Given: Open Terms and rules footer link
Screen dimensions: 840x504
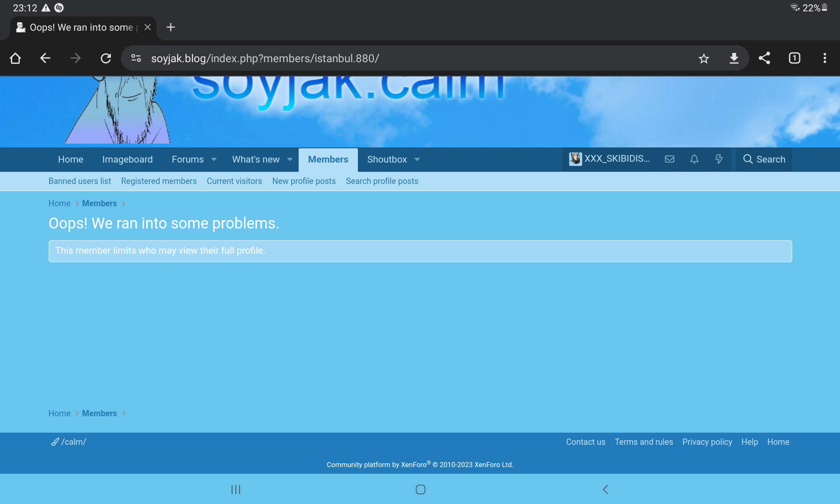Looking at the screenshot, I should click(644, 442).
